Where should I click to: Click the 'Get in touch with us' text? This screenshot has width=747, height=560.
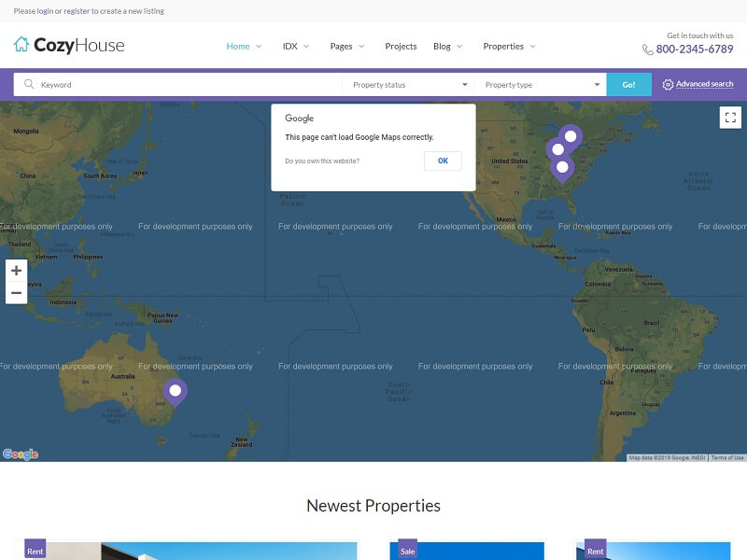(x=699, y=35)
